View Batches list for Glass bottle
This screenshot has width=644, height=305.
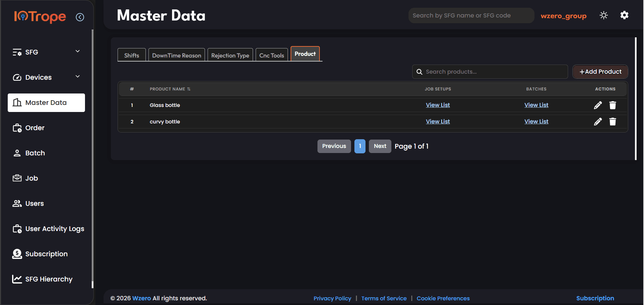536,105
